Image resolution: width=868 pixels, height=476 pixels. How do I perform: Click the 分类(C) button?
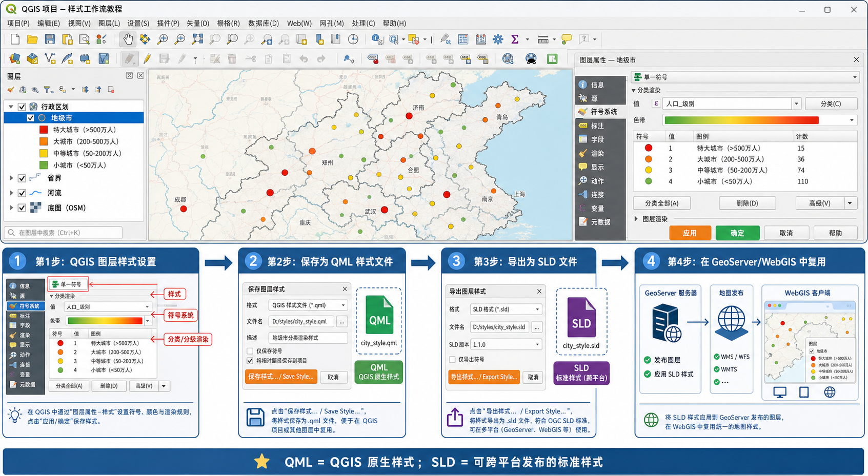(831, 104)
